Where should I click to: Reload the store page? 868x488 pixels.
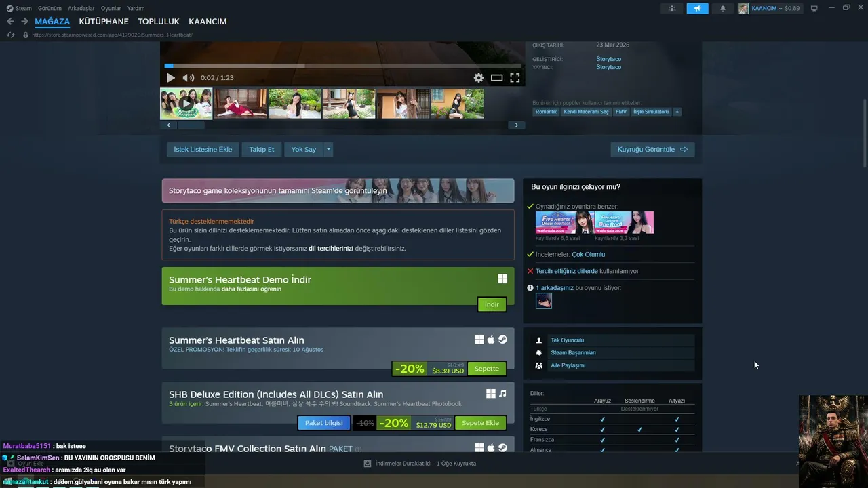11,35
